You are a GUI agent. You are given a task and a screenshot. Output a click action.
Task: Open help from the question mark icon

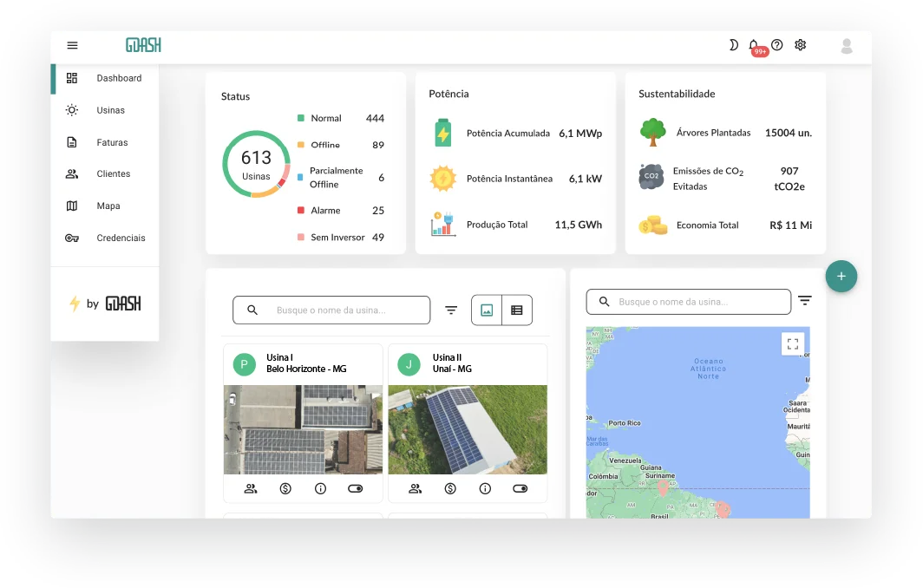coord(777,45)
